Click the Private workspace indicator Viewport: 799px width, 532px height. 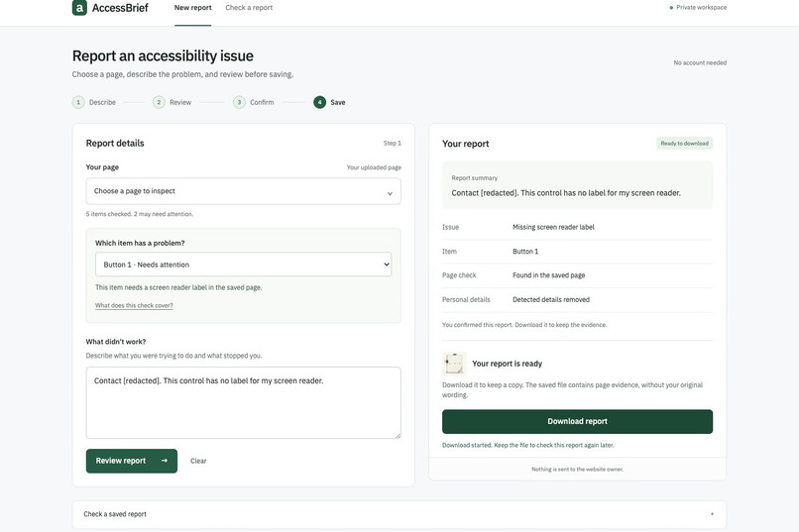(x=698, y=8)
